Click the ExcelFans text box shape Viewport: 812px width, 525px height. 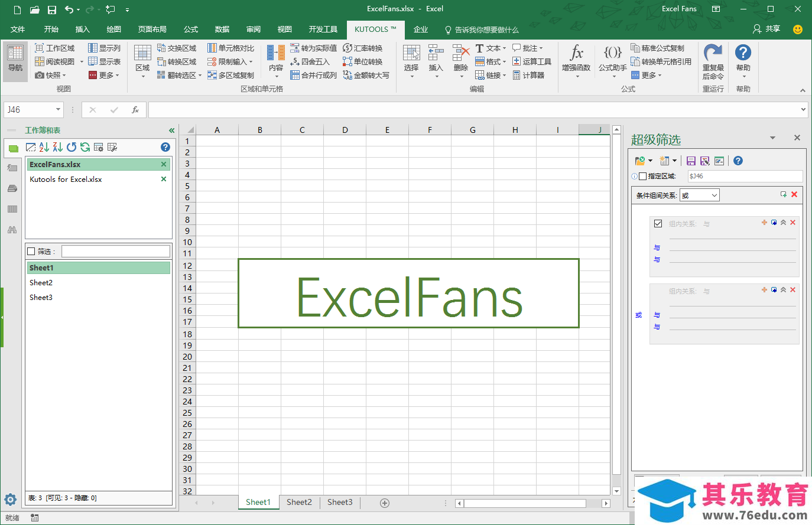pos(408,293)
